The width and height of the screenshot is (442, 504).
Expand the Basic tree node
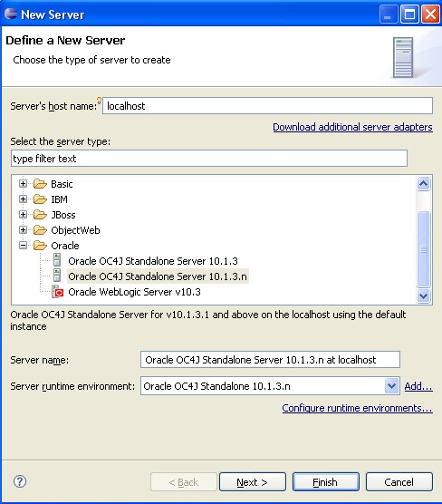click(23, 183)
